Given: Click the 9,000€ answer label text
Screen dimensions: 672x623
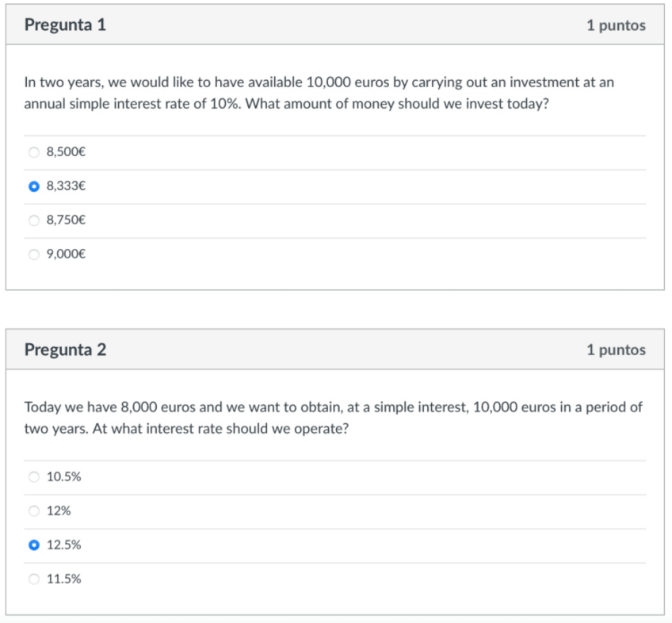Looking at the screenshot, I should coord(66,254).
